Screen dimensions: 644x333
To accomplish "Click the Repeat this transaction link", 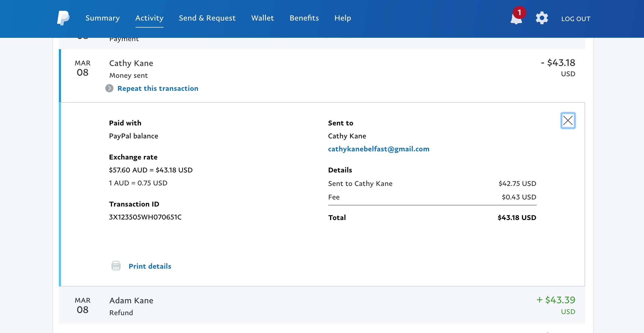I will tap(158, 88).
